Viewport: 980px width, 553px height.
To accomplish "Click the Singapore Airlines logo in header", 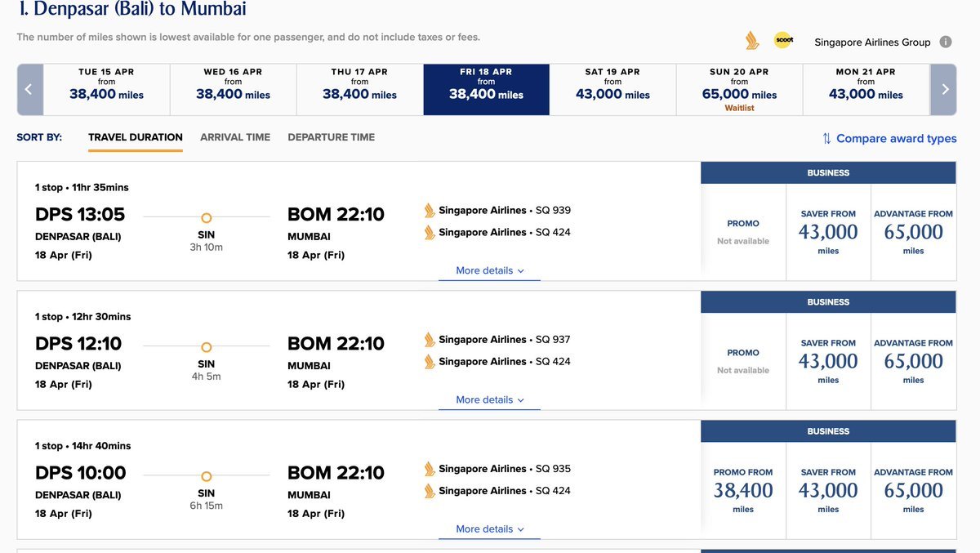I will pos(752,41).
